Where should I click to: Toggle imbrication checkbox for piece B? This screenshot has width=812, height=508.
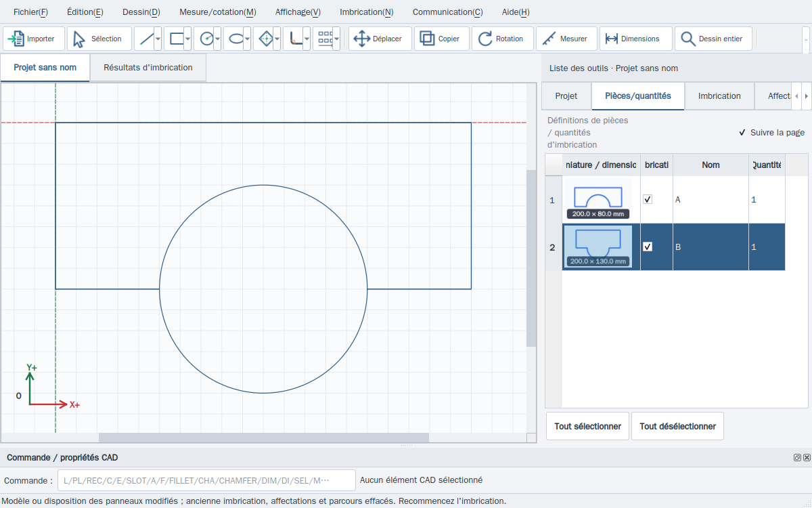tap(648, 247)
